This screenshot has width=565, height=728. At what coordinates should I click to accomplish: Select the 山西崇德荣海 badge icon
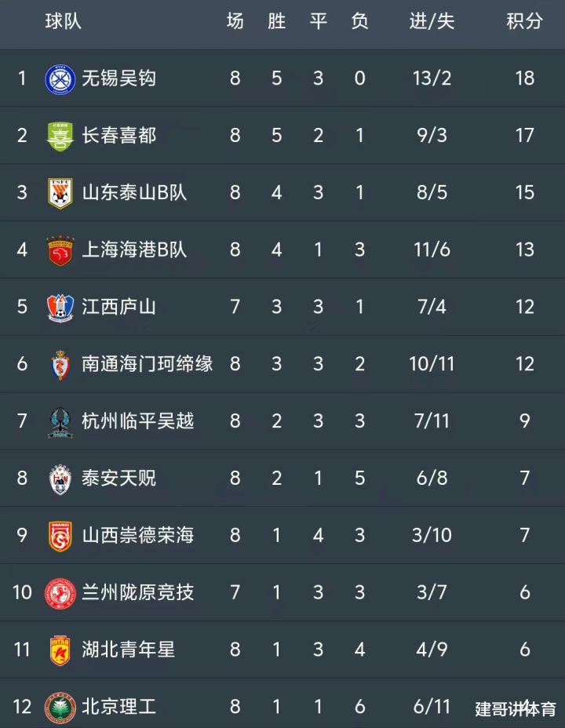[60, 537]
